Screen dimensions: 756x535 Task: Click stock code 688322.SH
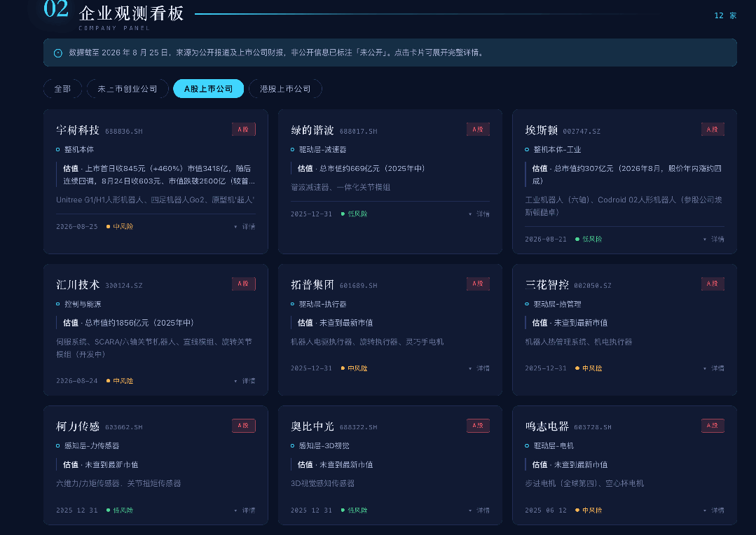coord(358,427)
